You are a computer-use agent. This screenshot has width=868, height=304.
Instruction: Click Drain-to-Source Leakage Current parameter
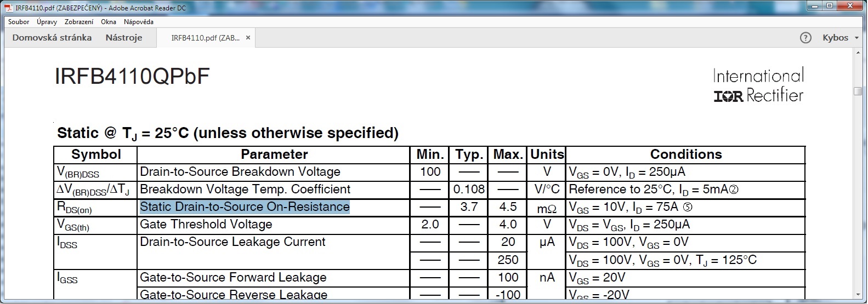pyautogui.click(x=232, y=242)
